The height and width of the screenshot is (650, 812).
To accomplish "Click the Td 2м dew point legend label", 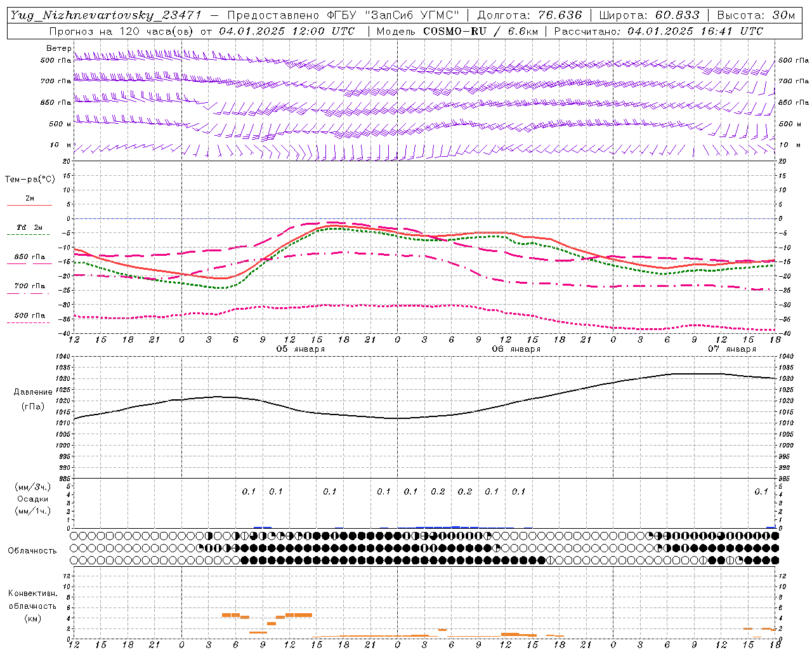I will pyautogui.click(x=29, y=227).
